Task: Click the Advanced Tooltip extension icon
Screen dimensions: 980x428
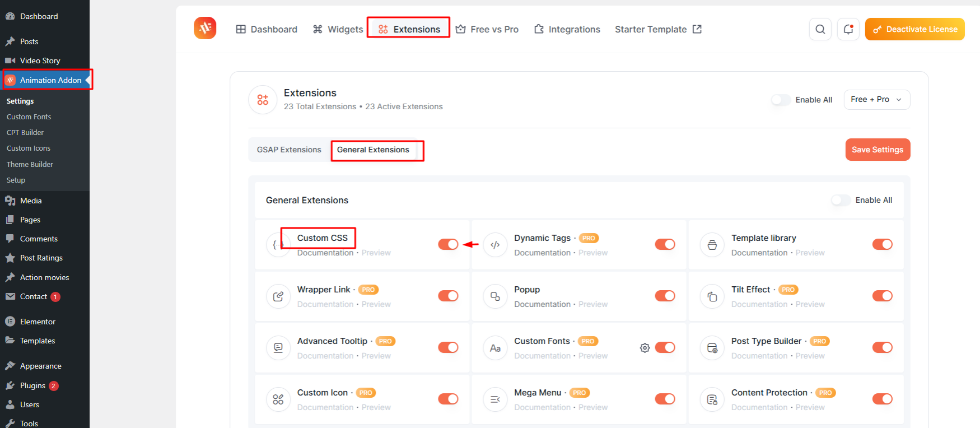Action: coord(278,348)
